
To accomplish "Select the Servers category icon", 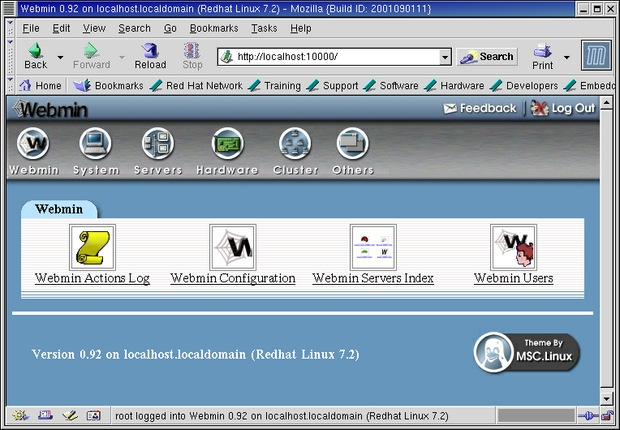I will tap(158, 146).
